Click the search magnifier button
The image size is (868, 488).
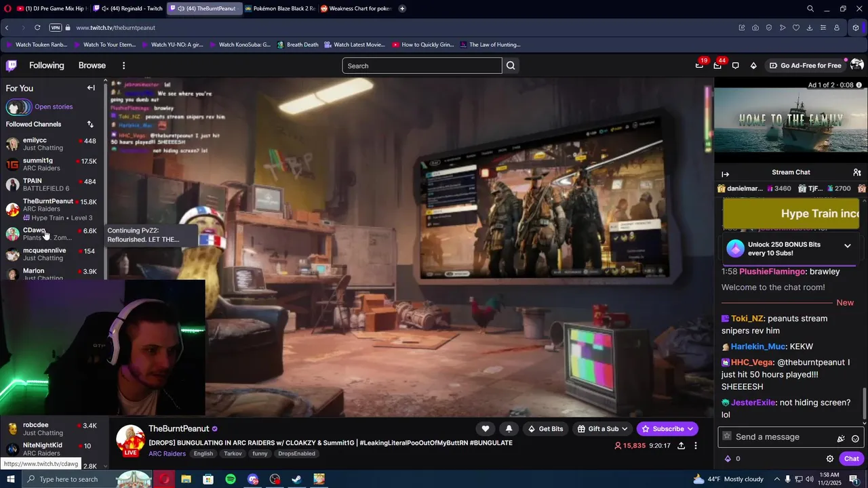[x=511, y=66]
